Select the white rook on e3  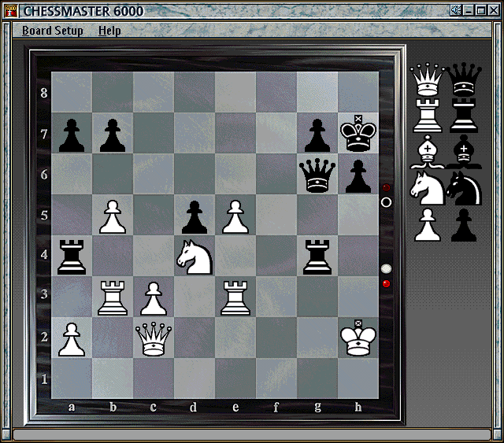pos(235,298)
